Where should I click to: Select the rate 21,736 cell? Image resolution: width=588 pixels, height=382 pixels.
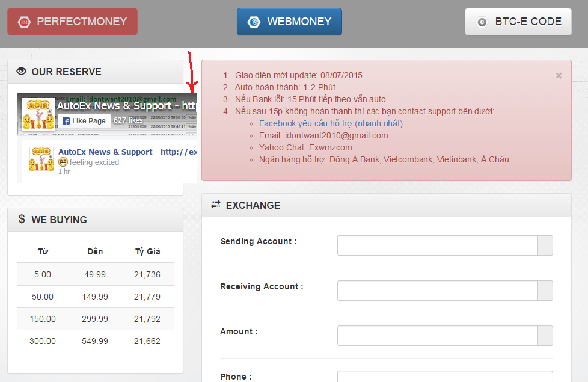coord(147,274)
